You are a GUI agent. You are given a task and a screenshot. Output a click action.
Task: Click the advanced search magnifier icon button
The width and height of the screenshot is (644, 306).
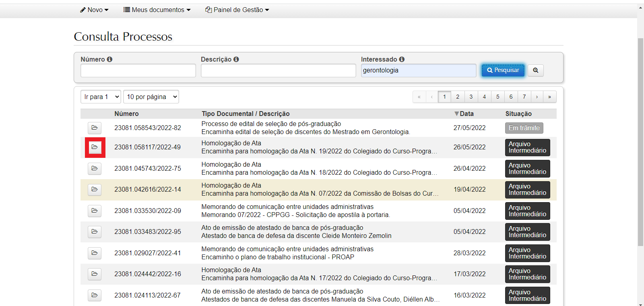coord(535,70)
